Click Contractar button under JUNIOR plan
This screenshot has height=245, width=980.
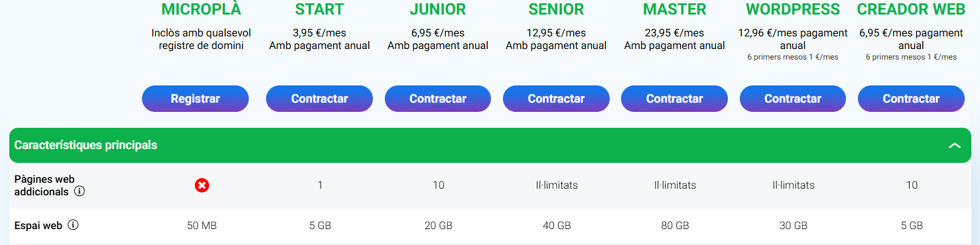click(x=438, y=99)
